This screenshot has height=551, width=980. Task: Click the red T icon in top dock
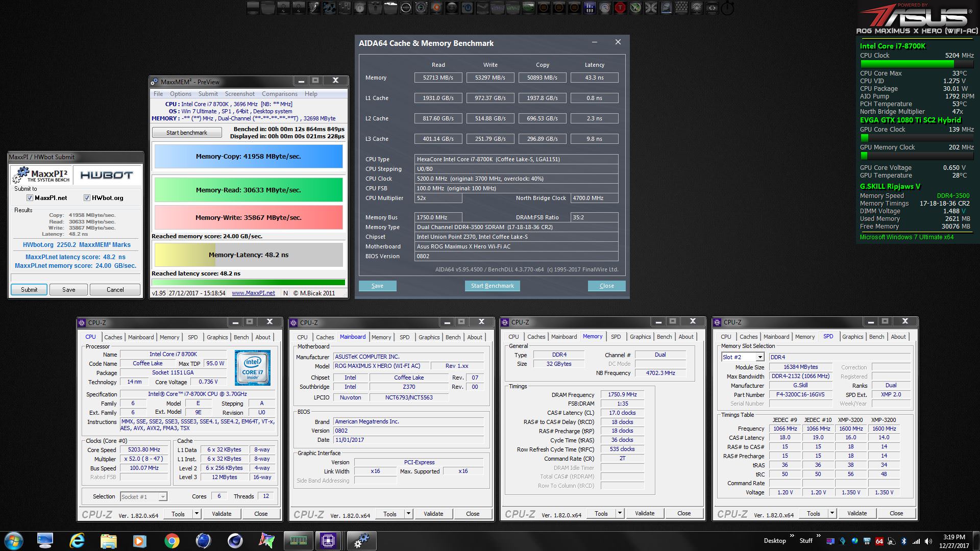(620, 8)
